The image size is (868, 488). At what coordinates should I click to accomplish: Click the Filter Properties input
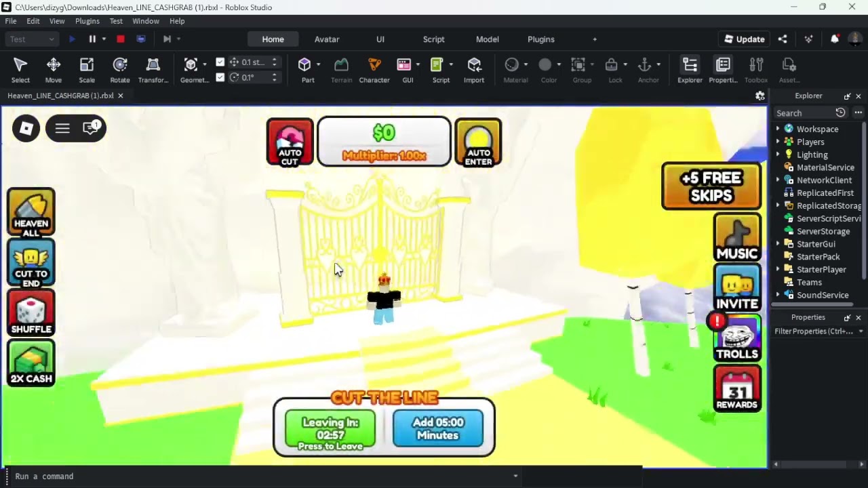tap(819, 331)
